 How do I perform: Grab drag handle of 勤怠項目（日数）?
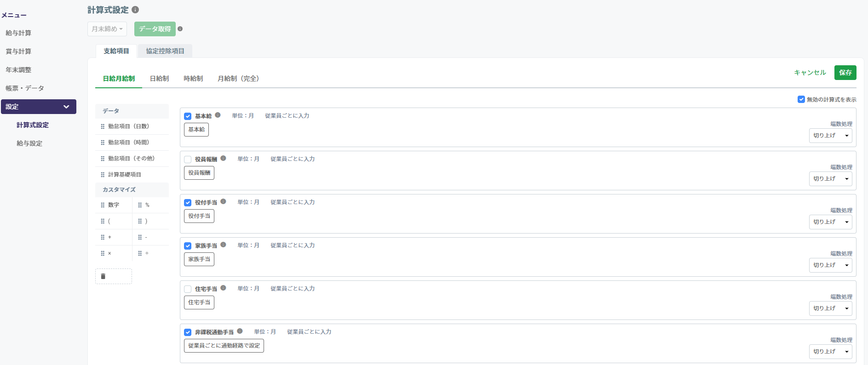103,126
